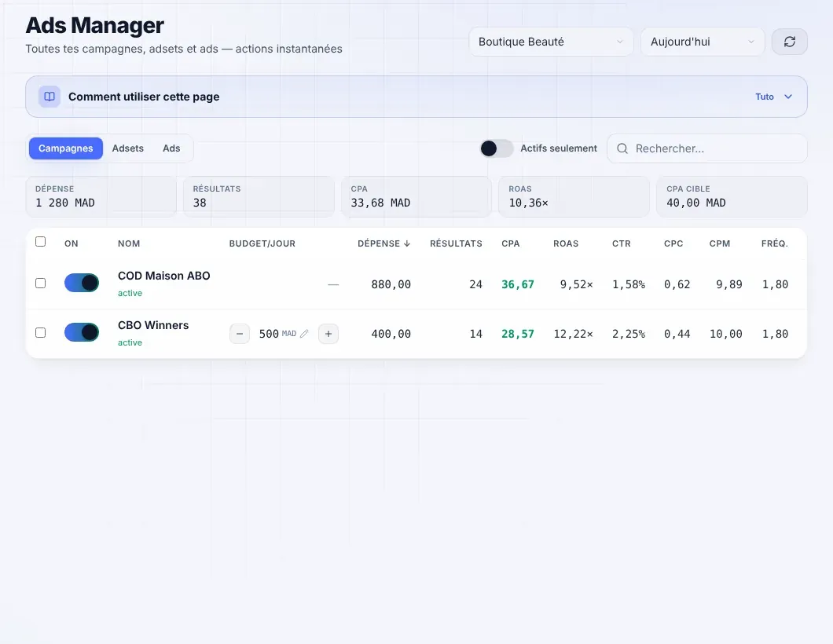The height and width of the screenshot is (644, 833).
Task: Click the 36,67 CPA value
Action: tap(518, 284)
